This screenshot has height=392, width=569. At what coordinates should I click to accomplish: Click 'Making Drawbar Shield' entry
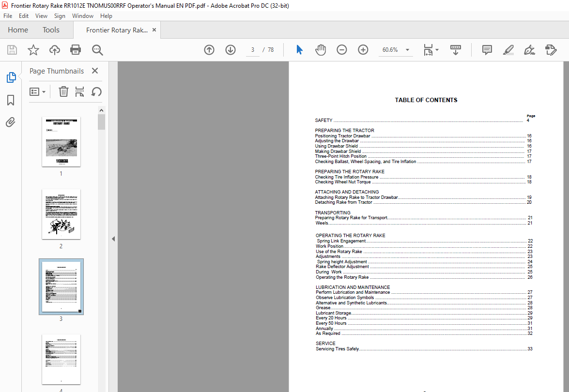423,151
